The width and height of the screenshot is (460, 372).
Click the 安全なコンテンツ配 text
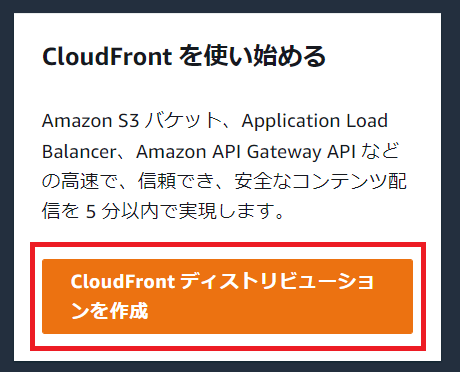[x=321, y=182]
